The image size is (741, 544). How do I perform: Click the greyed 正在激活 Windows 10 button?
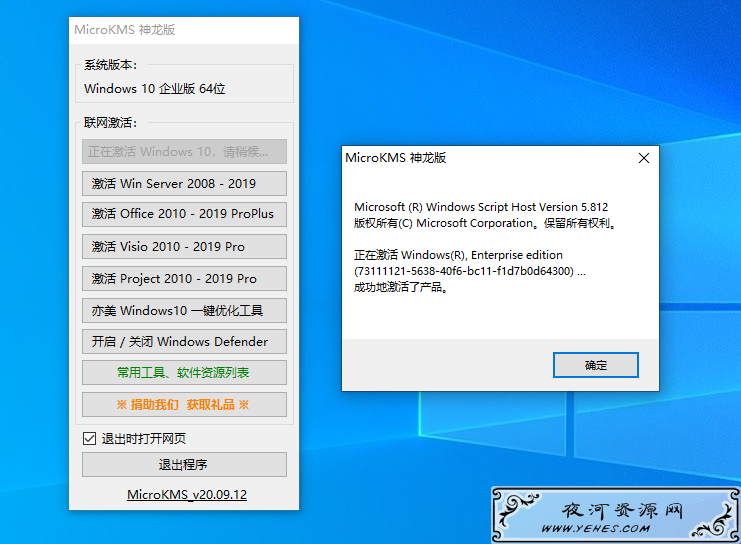tap(184, 151)
